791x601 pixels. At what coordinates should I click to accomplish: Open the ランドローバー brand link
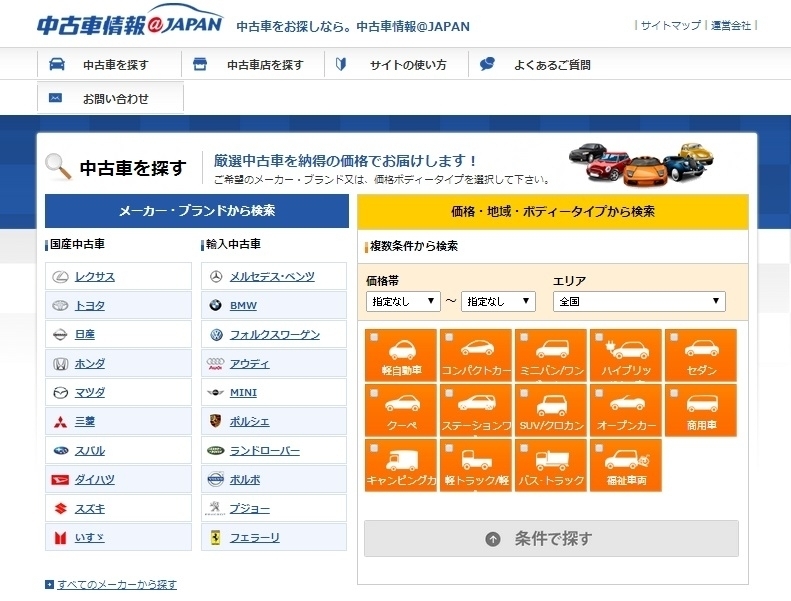pos(265,451)
